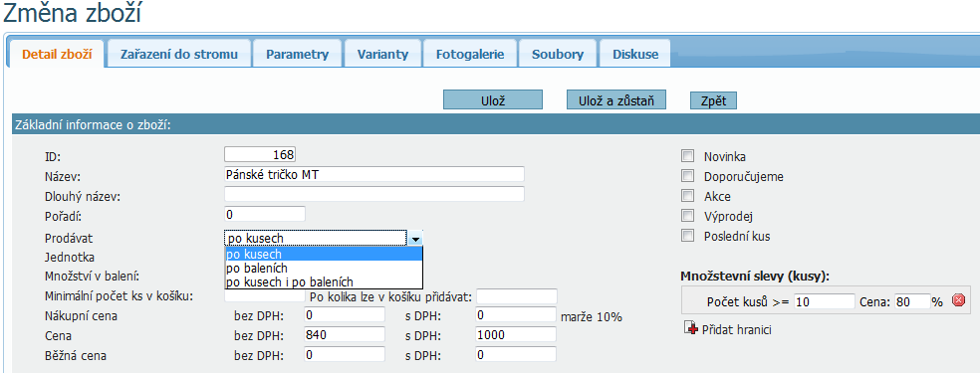Open the Diskuse tab
980x373 pixels.
(635, 55)
